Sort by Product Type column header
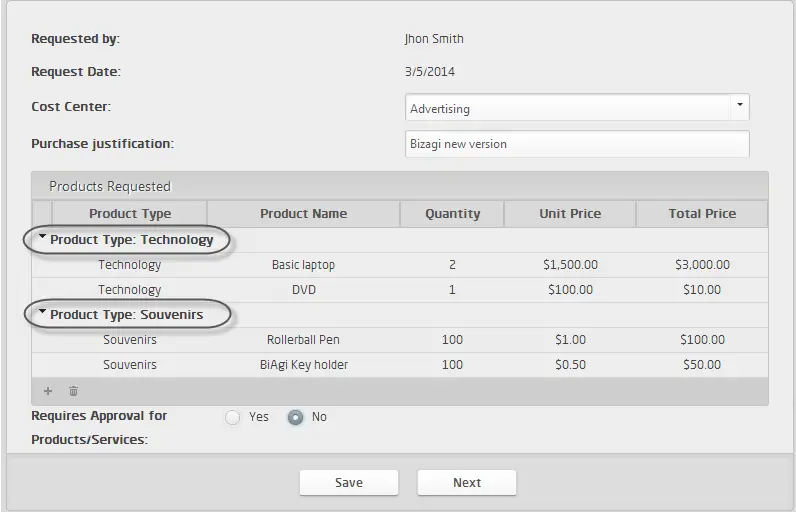The width and height of the screenshot is (796, 512). click(x=130, y=214)
